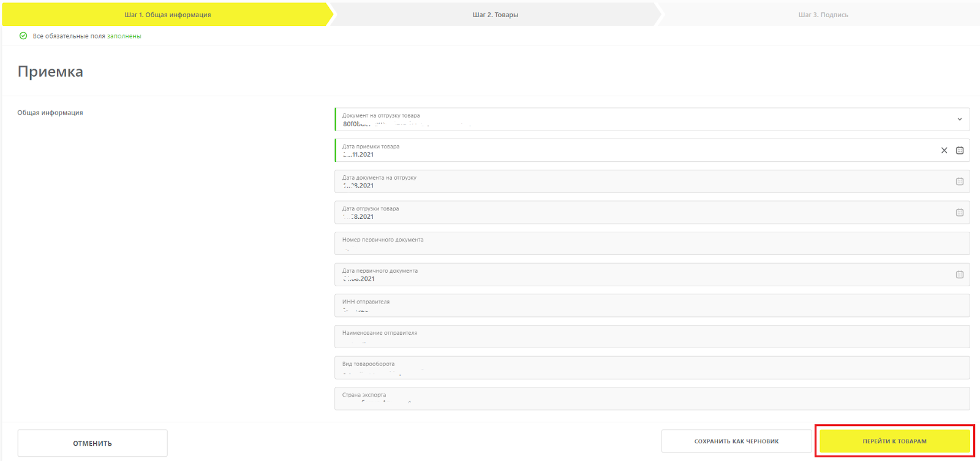Click the green check icon beside required fields status
The image size is (980, 461).
tap(23, 36)
